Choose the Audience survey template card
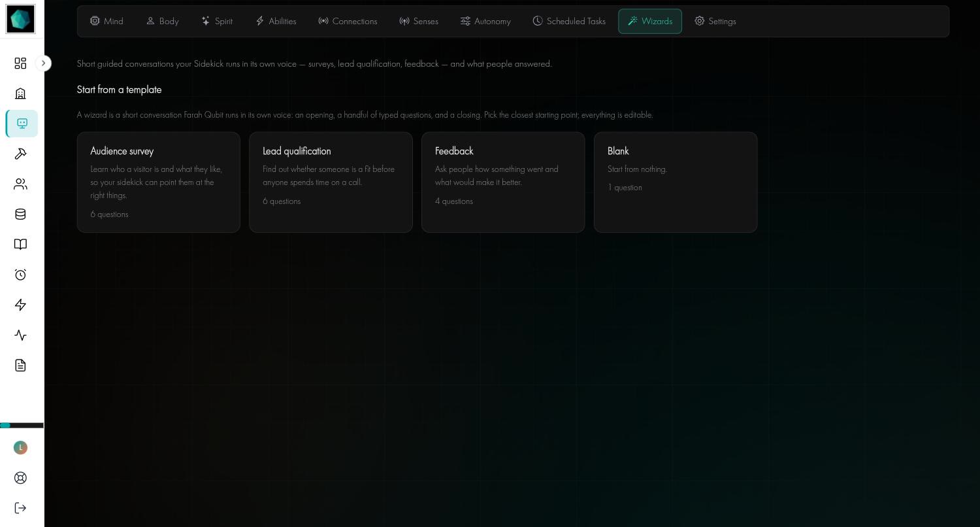980x527 pixels. pos(159,182)
